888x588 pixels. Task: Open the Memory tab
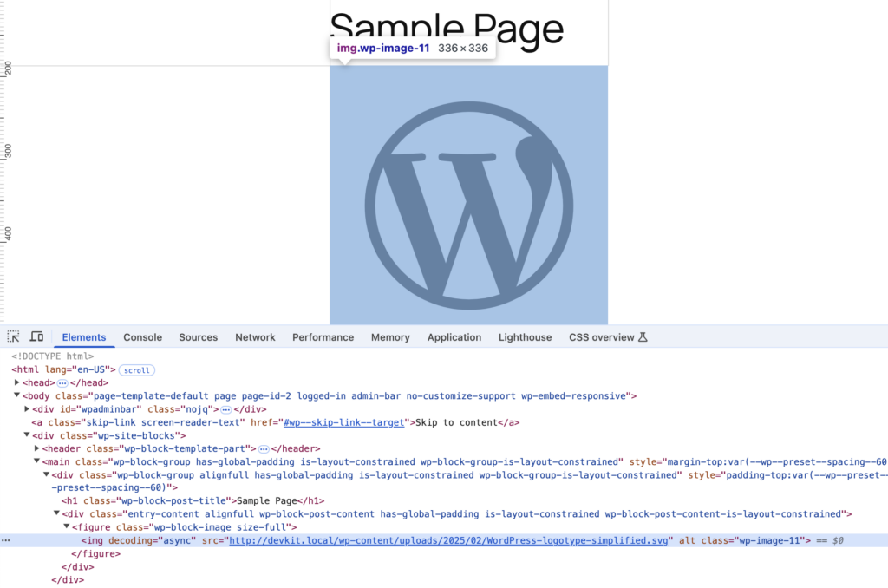pyautogui.click(x=390, y=337)
